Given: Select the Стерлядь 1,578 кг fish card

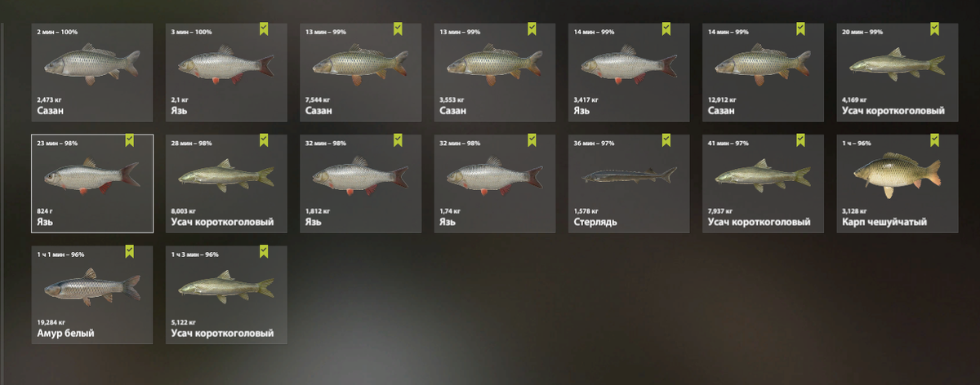Looking at the screenshot, I should coord(628,184).
